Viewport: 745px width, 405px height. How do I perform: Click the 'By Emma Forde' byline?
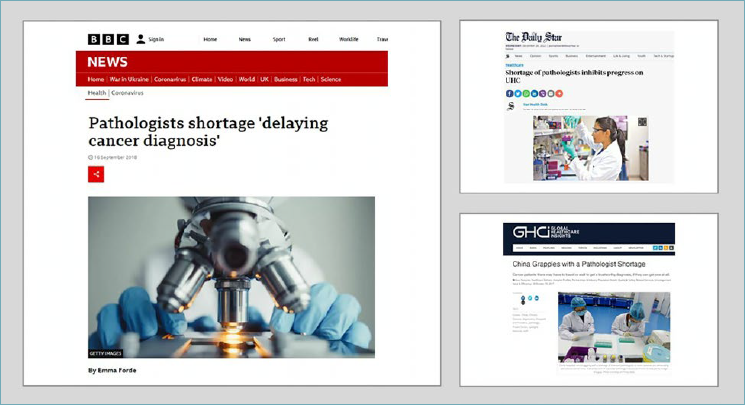tap(112, 370)
